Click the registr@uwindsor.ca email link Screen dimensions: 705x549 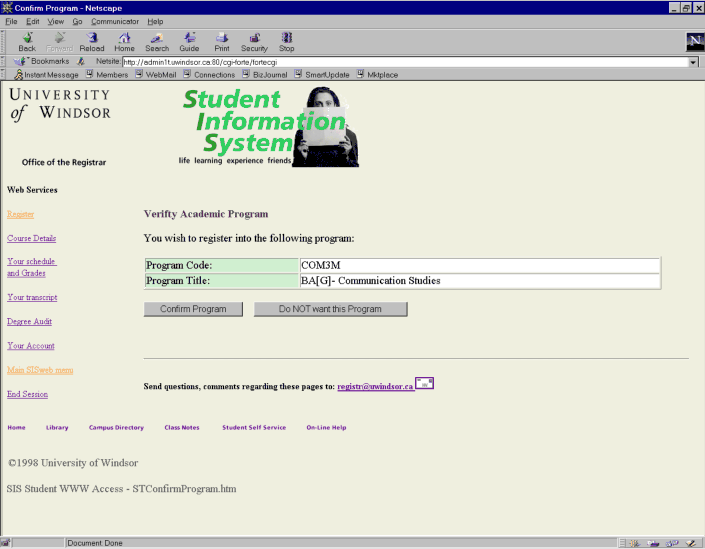pos(375,386)
